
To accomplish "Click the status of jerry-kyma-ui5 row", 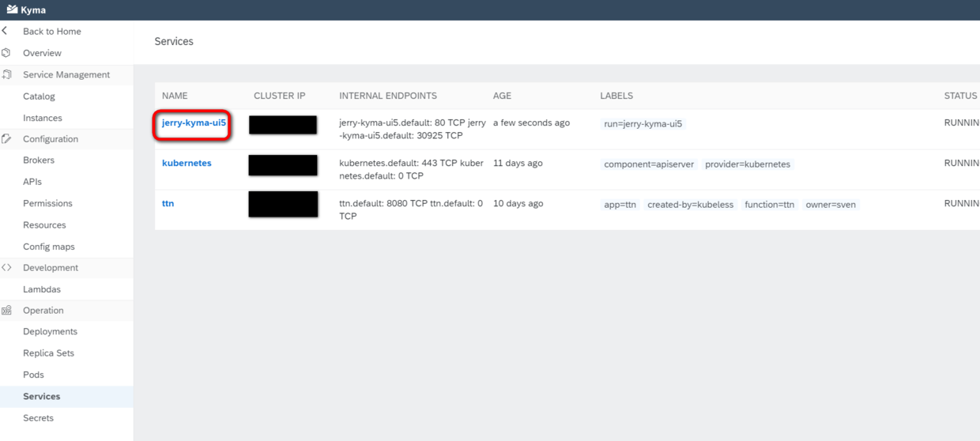I will (962, 123).
